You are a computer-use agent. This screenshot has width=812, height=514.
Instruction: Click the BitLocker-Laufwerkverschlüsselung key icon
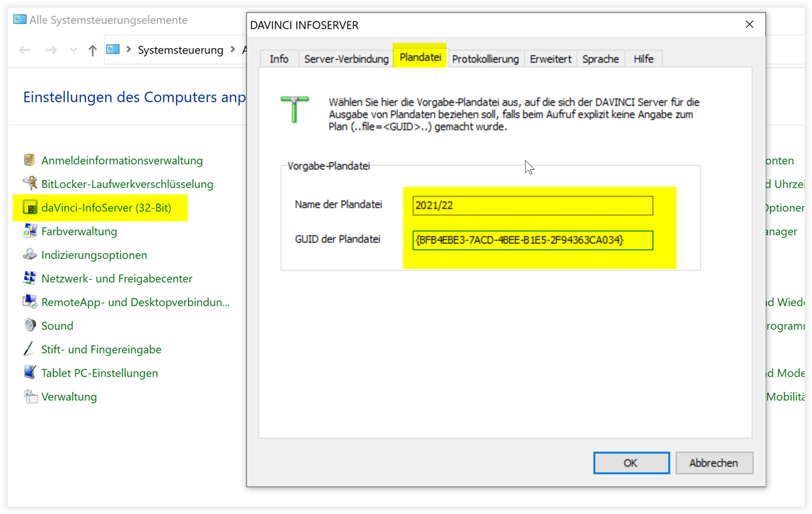point(30,184)
